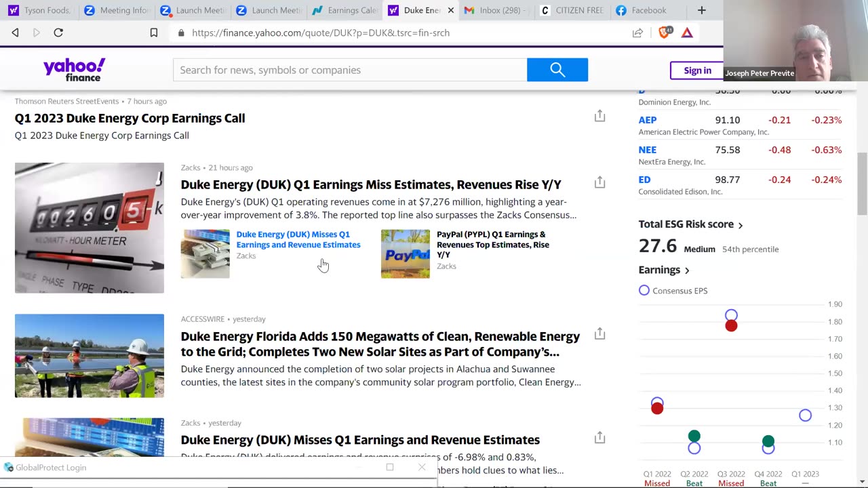Switch to the CITIZEN FREE tab
The width and height of the screenshot is (868, 488).
(x=572, y=10)
